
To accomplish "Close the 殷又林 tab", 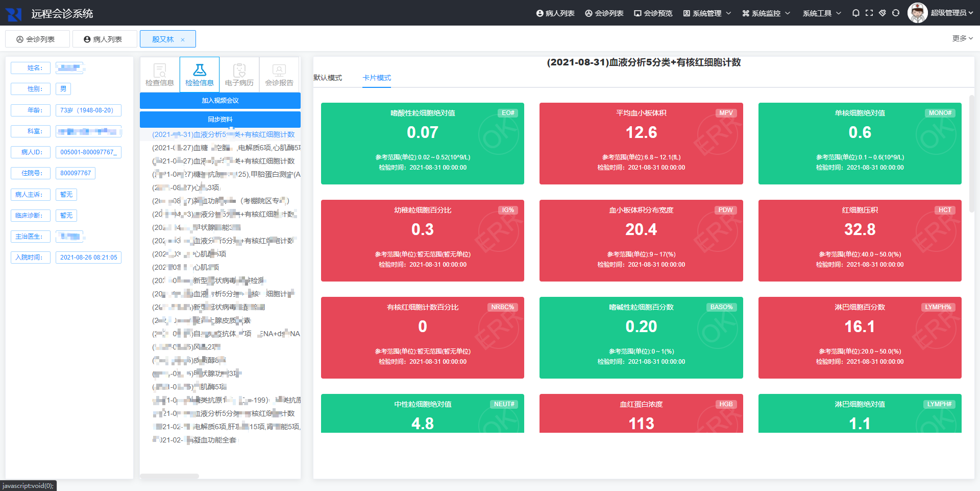I will point(183,40).
